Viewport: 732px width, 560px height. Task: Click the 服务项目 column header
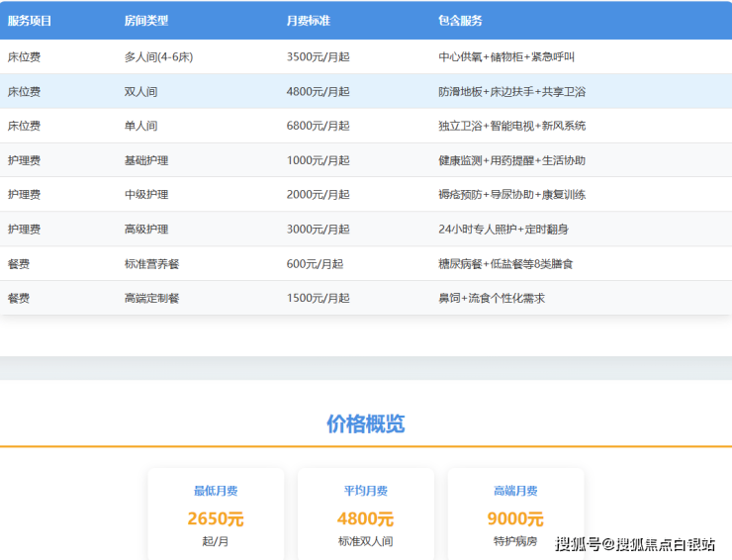pyautogui.click(x=30, y=21)
